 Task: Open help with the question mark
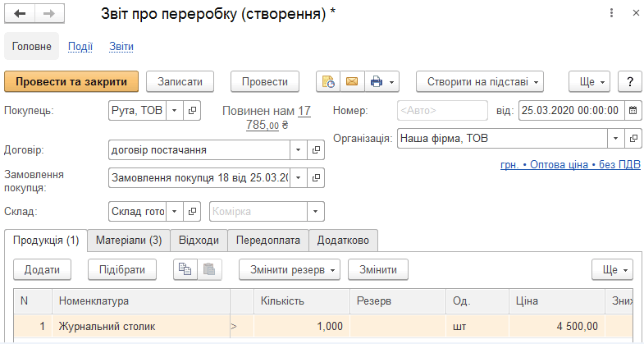pyautogui.click(x=630, y=82)
